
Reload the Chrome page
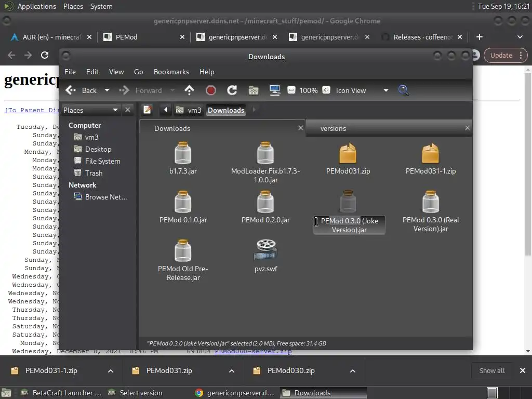(45, 55)
